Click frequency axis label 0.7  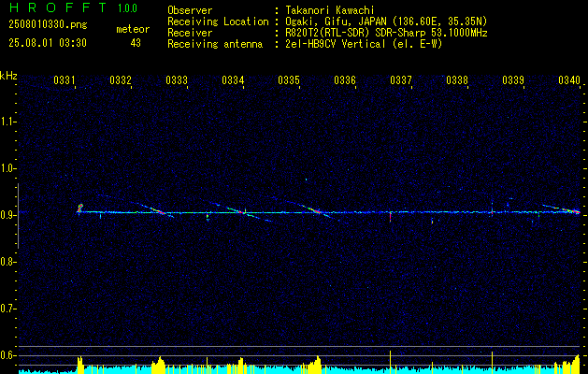point(7,309)
